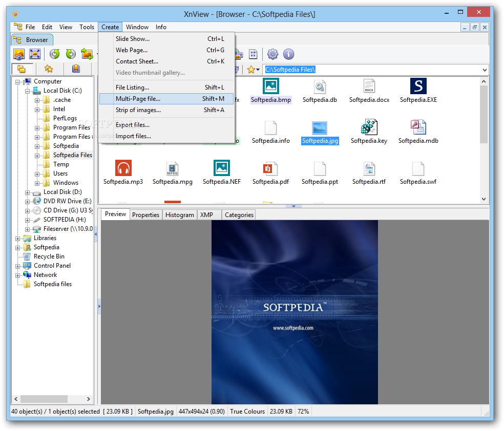Open the options gear icon

(272, 54)
